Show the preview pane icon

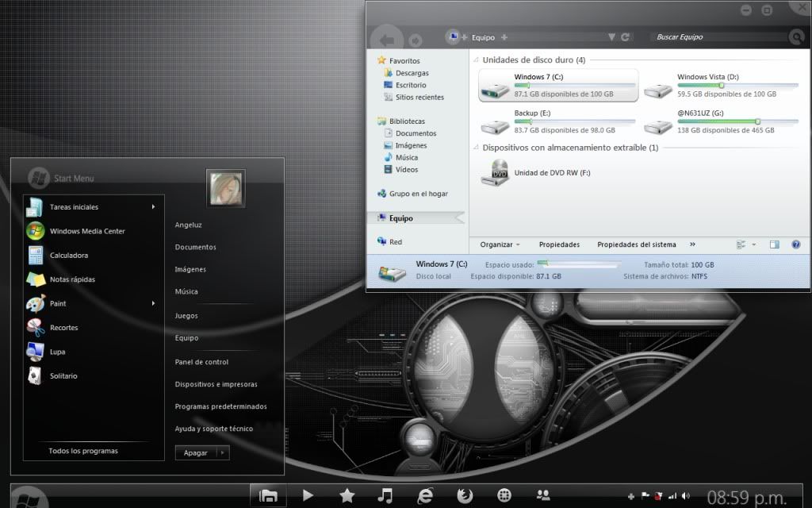pyautogui.click(x=774, y=244)
